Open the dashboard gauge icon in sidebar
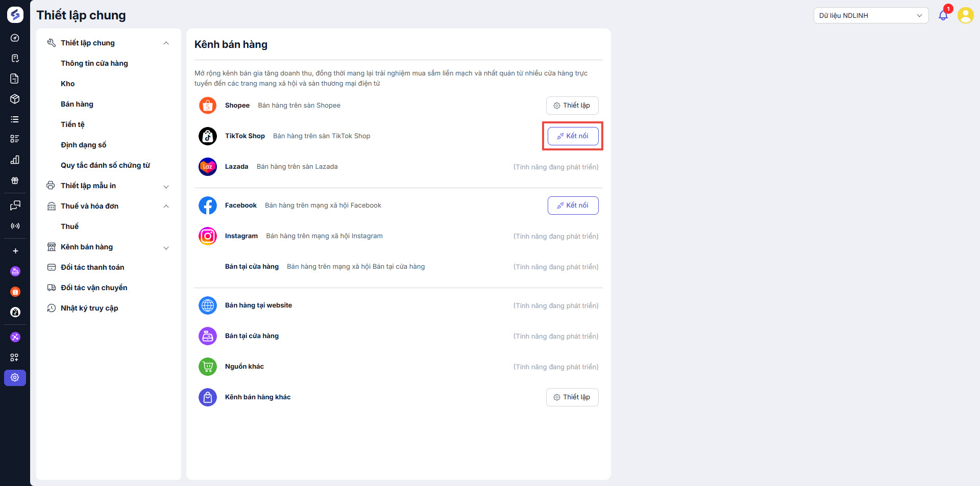The image size is (980, 486). [15, 38]
